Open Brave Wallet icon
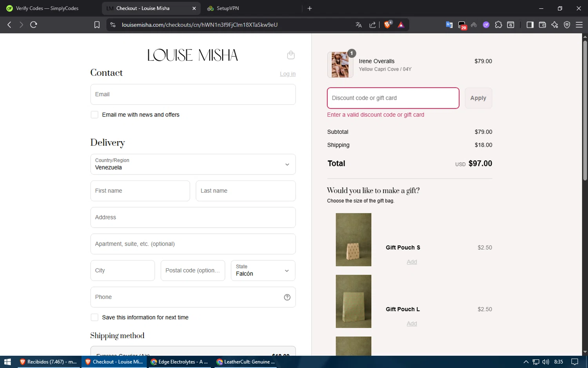 pyautogui.click(x=543, y=25)
